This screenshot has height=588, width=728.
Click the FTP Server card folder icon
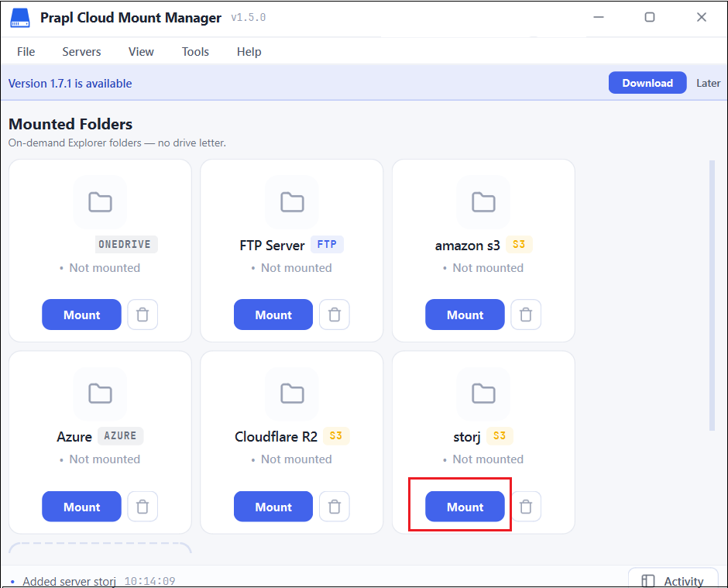(x=292, y=202)
